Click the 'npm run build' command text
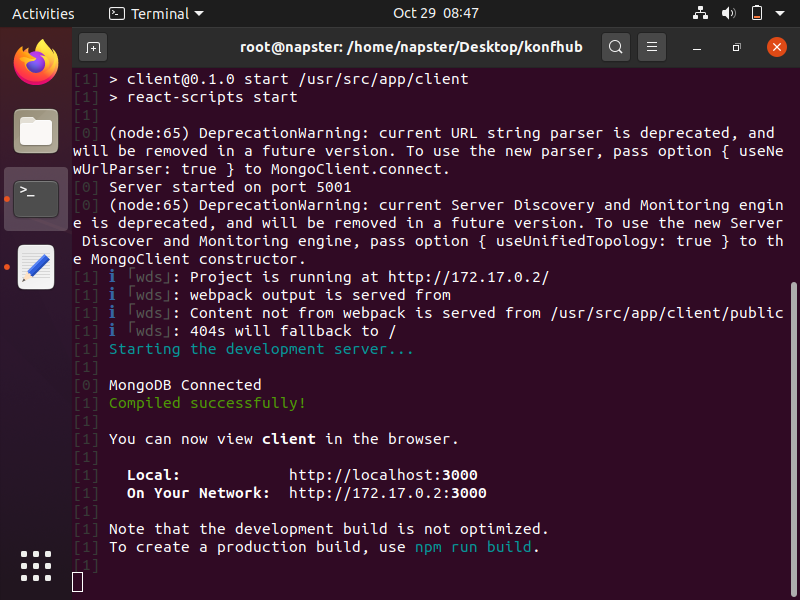The height and width of the screenshot is (600, 800). [x=473, y=547]
